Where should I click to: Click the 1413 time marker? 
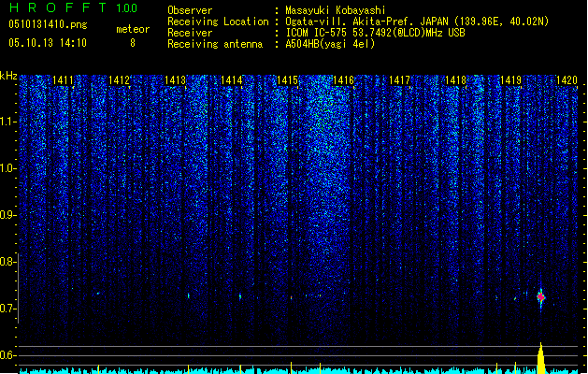pos(175,79)
